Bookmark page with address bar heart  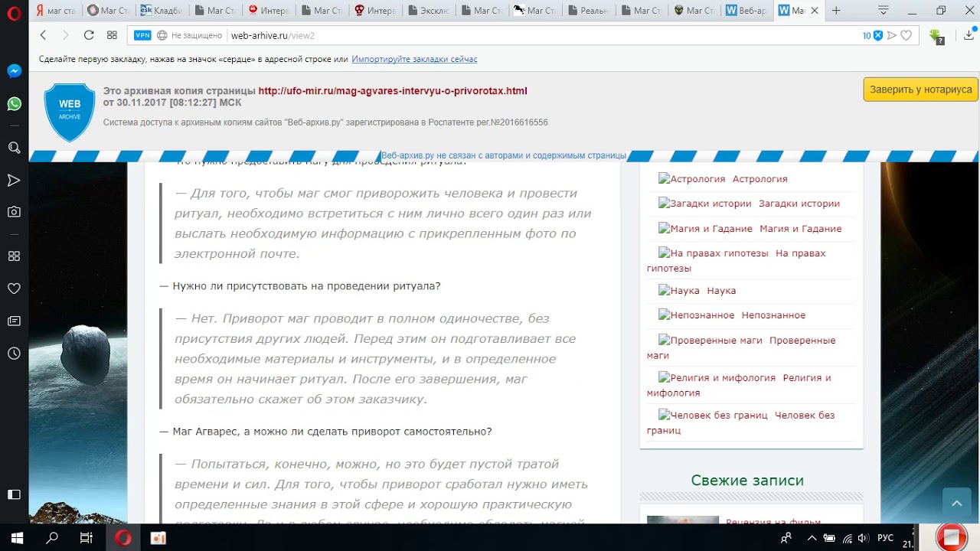pos(906,35)
